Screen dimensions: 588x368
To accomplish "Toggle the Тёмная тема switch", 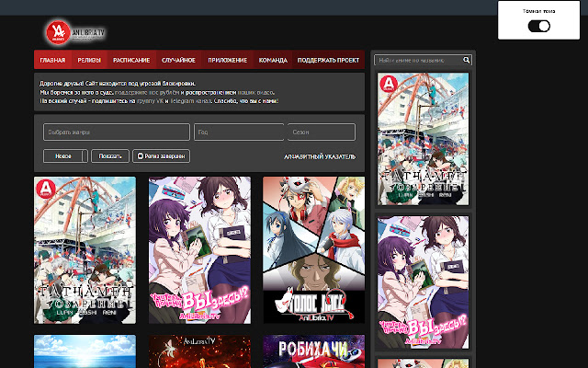I will 539,26.
